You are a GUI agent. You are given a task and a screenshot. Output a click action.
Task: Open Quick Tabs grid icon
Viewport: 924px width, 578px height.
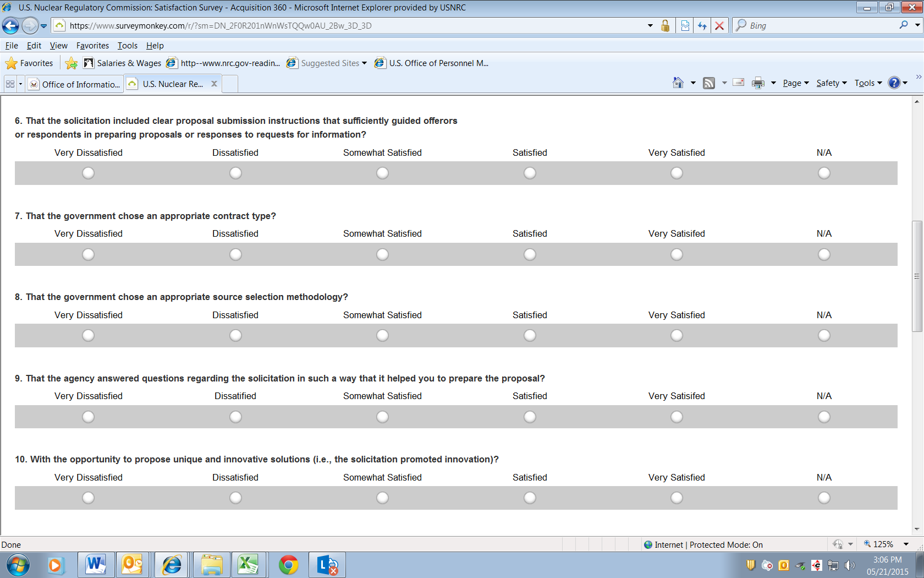coord(10,84)
